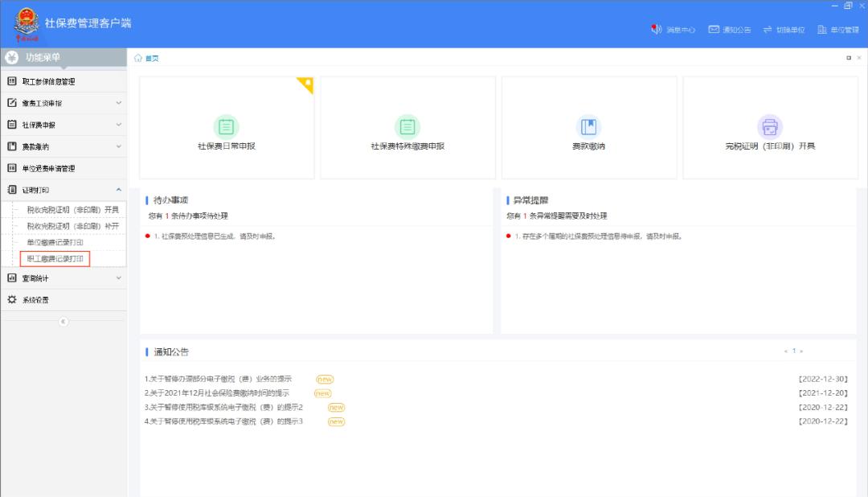Open the 2021年12月社会保险费缴纳时间 notice

(x=217, y=393)
